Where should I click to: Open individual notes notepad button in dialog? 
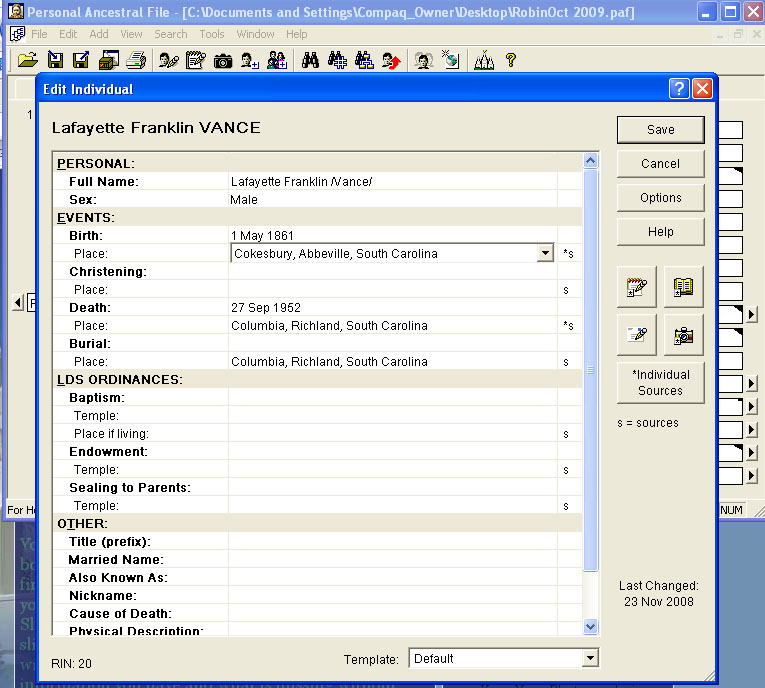pos(637,287)
